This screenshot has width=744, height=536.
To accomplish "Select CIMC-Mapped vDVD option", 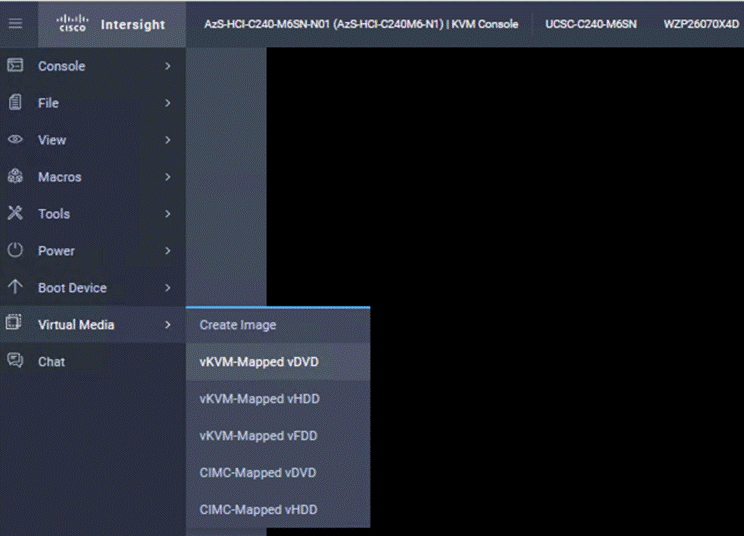I will coord(278,473).
